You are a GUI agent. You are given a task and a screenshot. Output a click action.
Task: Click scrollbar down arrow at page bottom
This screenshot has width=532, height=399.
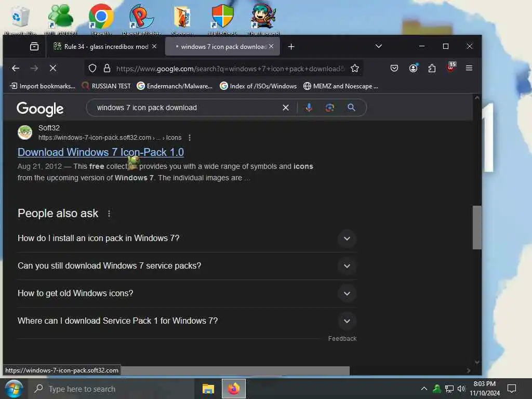(x=477, y=362)
